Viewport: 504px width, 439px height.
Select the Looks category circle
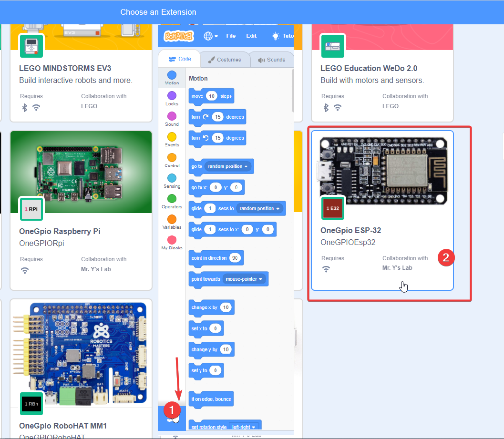point(172,96)
